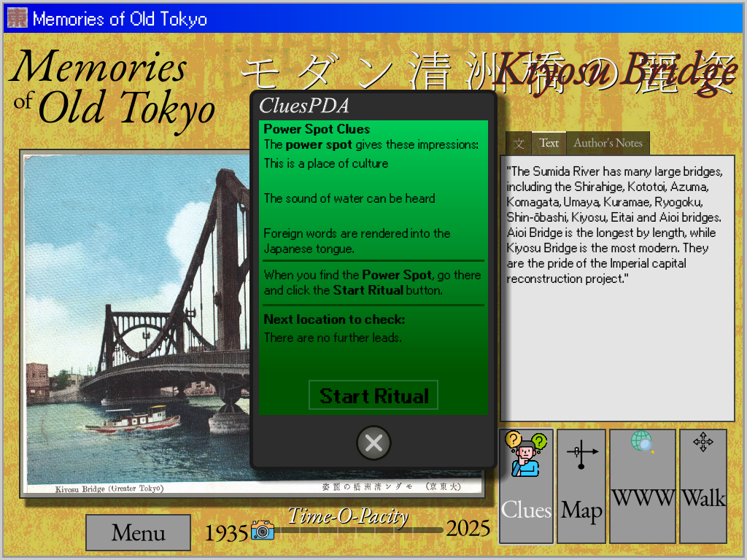Click 'This is a place of culture' clue
Viewport: 747px width, 560px height.
(326, 163)
